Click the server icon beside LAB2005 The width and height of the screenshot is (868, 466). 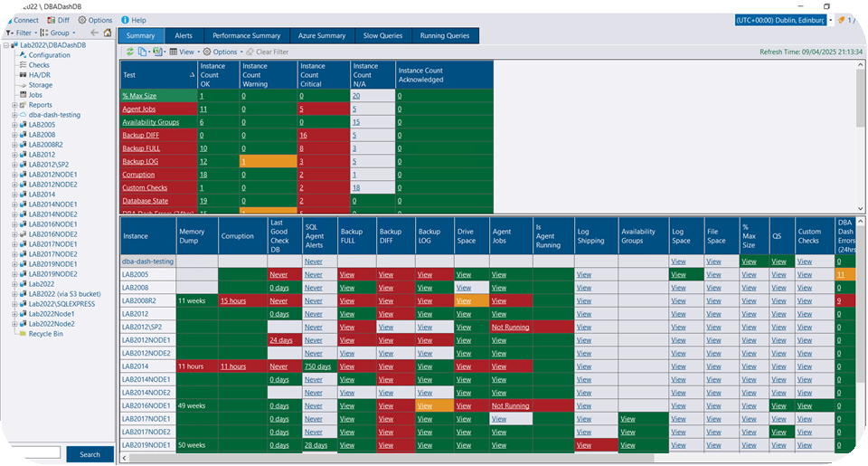coord(23,125)
